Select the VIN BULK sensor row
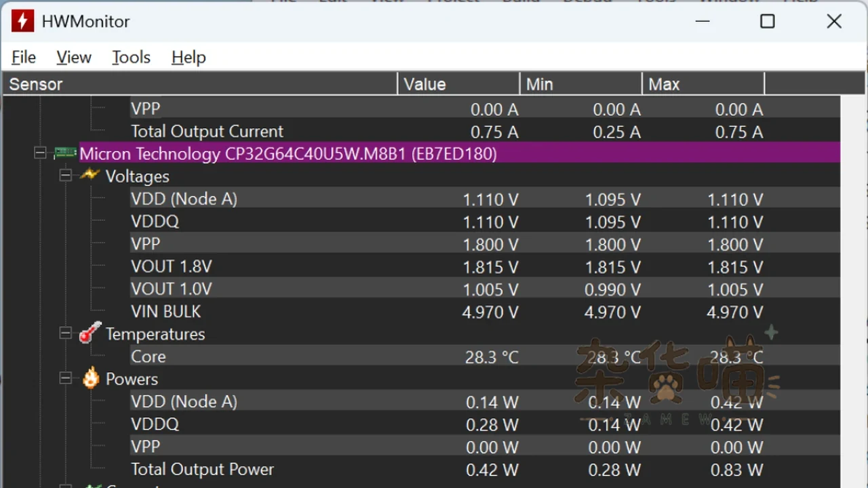 tap(485, 311)
